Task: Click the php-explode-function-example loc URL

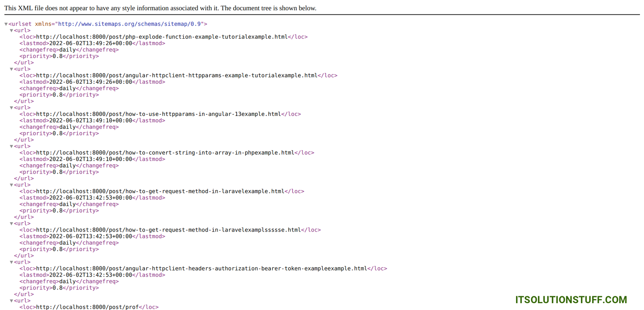Action: click(162, 37)
